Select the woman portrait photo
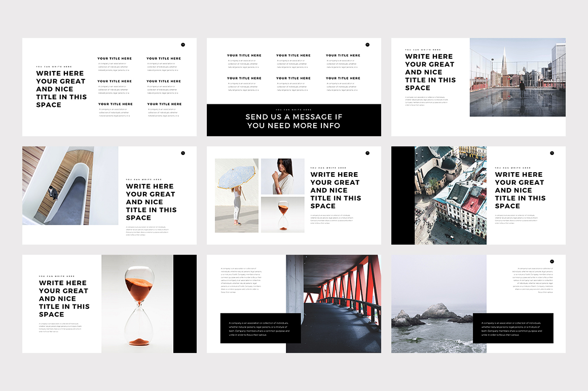This screenshot has width=588, height=391. (283, 176)
